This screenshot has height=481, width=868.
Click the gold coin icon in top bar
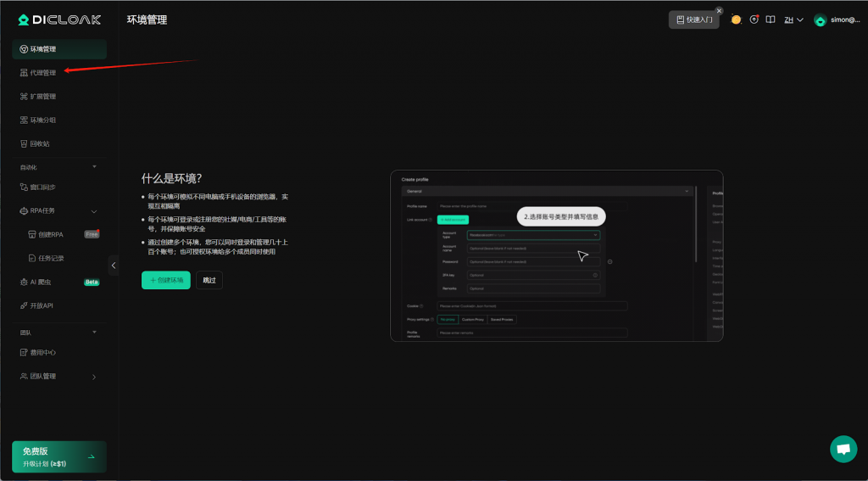(736, 20)
